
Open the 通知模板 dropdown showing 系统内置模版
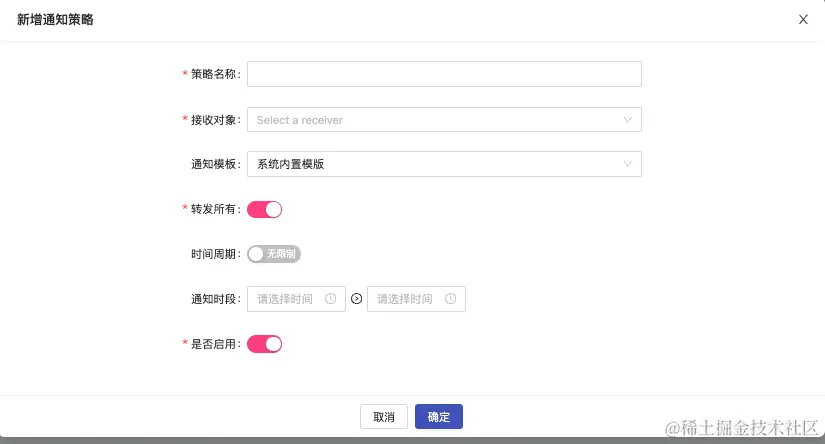click(444, 164)
